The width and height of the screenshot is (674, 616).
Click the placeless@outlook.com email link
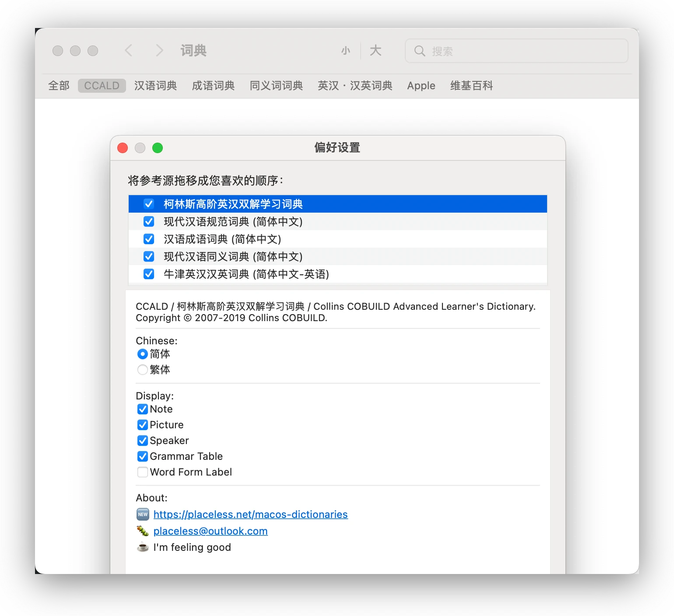210,531
